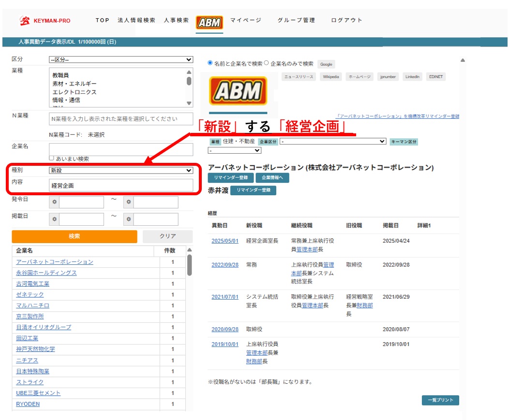Click the up arrow at right panel top
This screenshot has height=420, width=509.
tap(463, 60)
